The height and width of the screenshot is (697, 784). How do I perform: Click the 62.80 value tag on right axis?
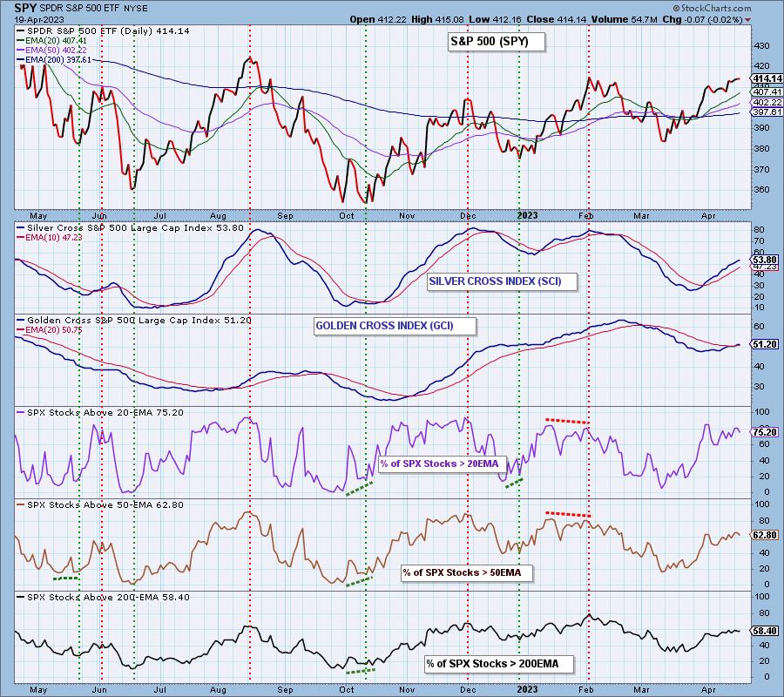coord(765,536)
